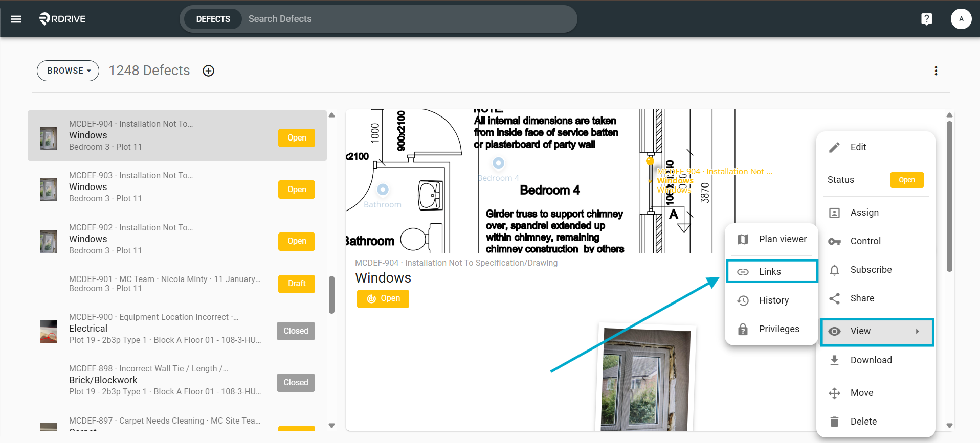Click the Bathroom location pin on plan

383,190
